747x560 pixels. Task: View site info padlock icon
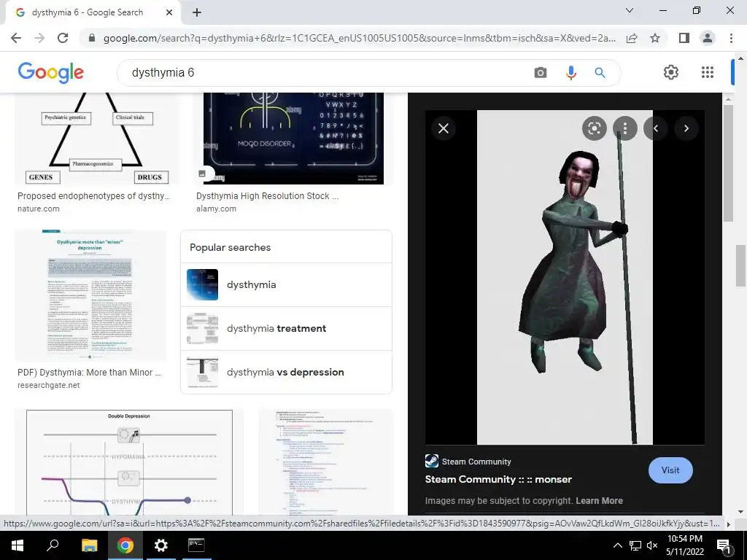click(92, 38)
